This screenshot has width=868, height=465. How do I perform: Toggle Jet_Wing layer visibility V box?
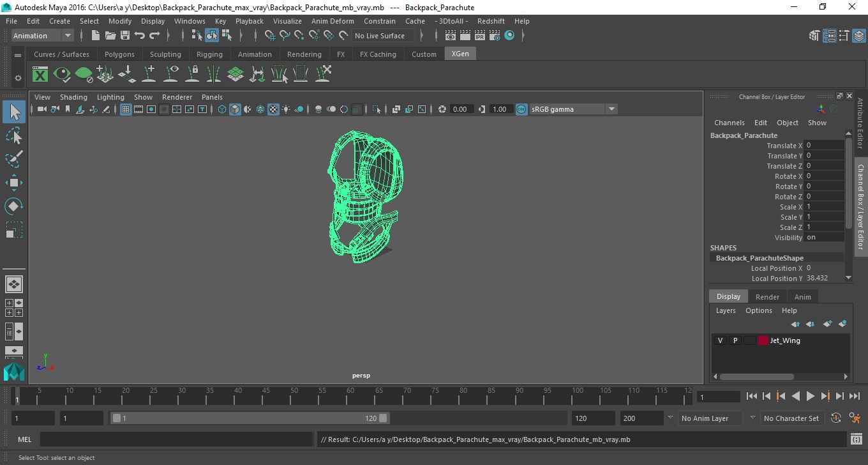720,340
